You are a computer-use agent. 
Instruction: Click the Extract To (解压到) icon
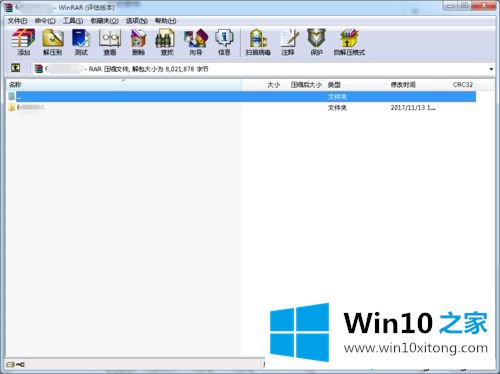[x=53, y=42]
